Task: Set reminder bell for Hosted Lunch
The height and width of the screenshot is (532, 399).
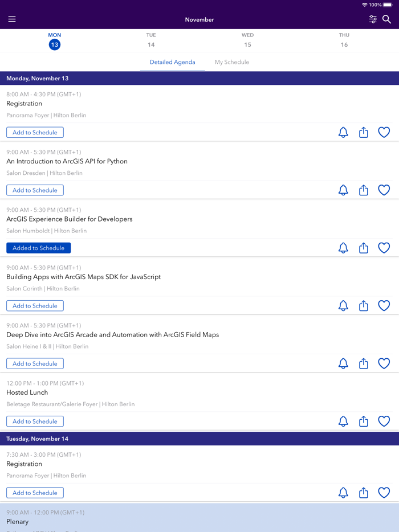Action: (x=343, y=421)
